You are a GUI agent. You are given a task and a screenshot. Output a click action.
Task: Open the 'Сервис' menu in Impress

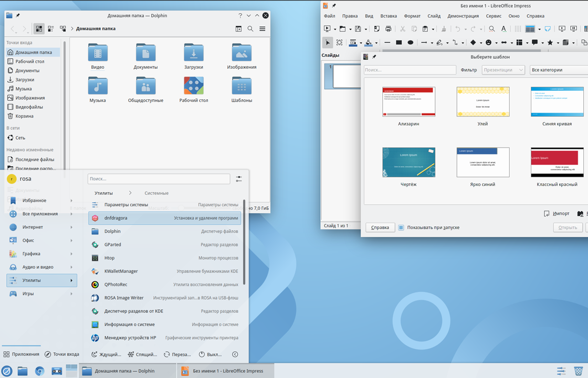click(493, 16)
